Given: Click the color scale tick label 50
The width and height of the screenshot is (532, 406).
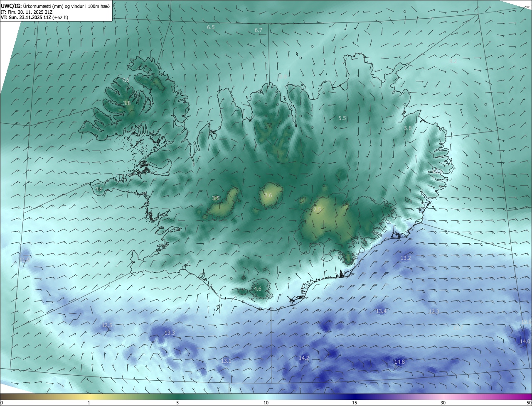Looking at the screenshot, I should tap(529, 403).
